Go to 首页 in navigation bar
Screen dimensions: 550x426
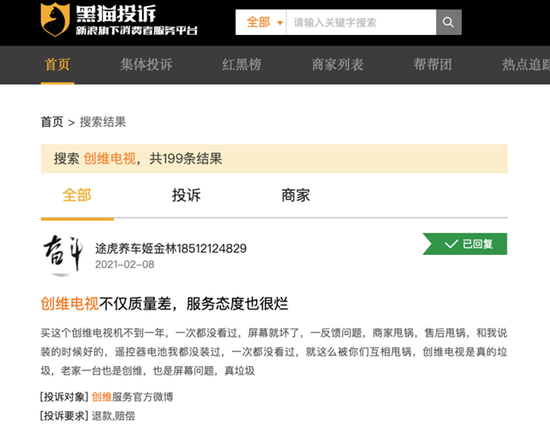57,65
